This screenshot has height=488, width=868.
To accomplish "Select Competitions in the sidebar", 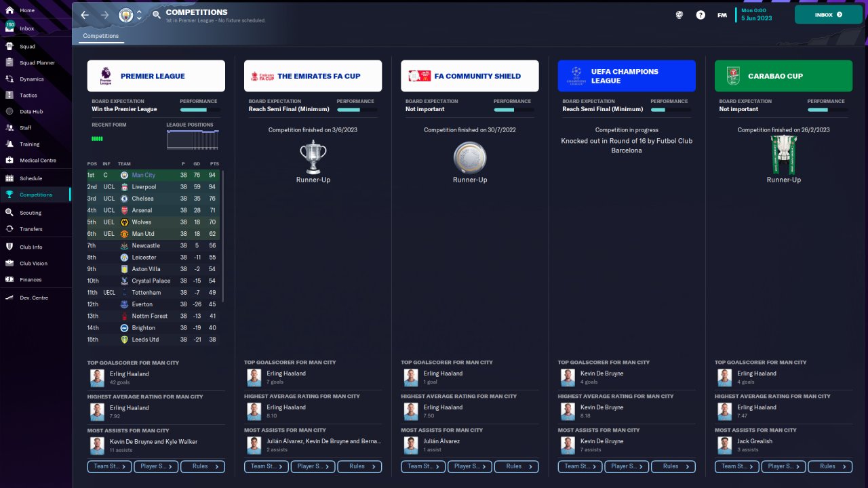I will (35, 195).
